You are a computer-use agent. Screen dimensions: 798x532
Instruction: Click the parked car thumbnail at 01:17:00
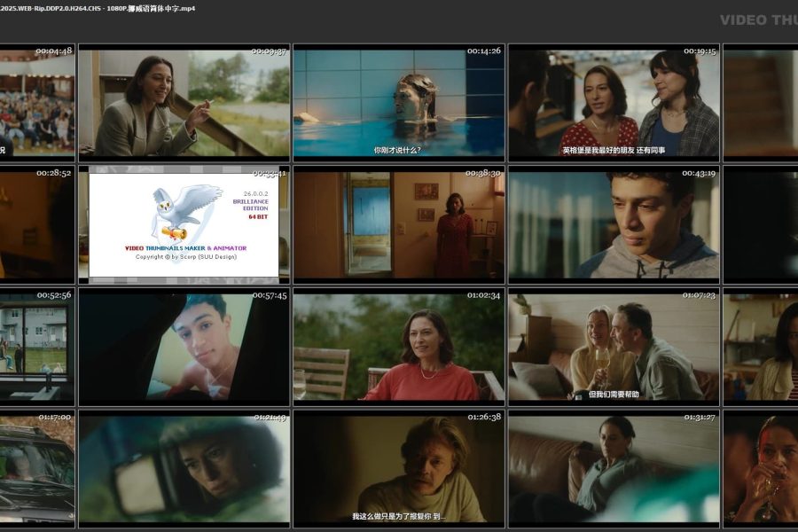[36, 469]
